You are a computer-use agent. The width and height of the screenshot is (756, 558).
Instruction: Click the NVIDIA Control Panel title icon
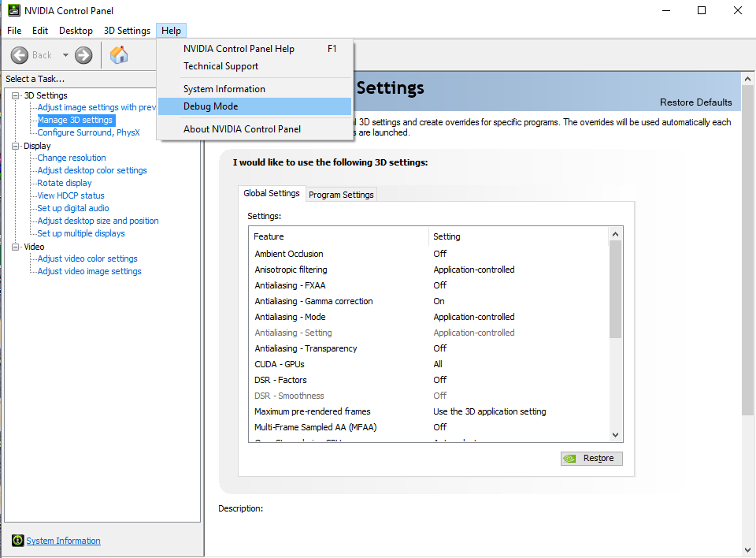click(14, 10)
